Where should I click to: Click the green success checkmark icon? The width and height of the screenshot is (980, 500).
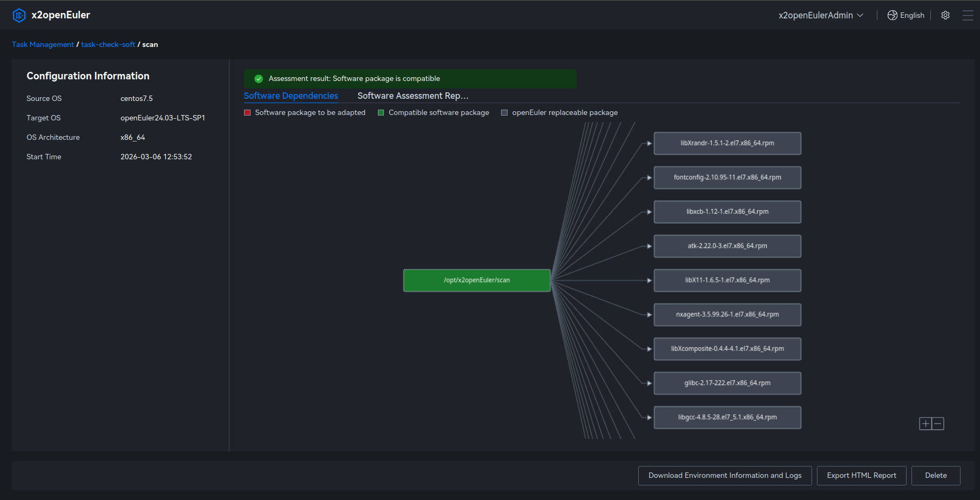(x=259, y=79)
